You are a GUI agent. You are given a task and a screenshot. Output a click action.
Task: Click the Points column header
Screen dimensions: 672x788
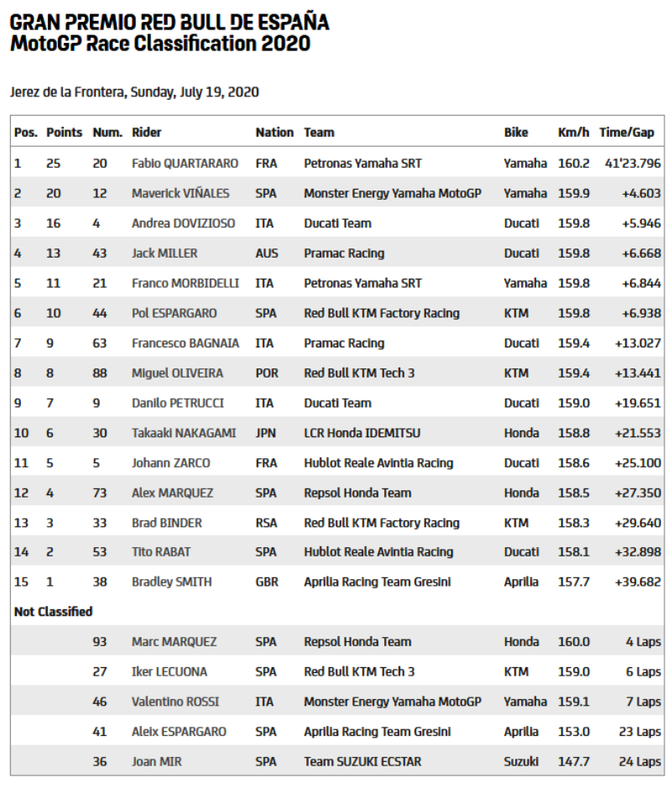65,133
